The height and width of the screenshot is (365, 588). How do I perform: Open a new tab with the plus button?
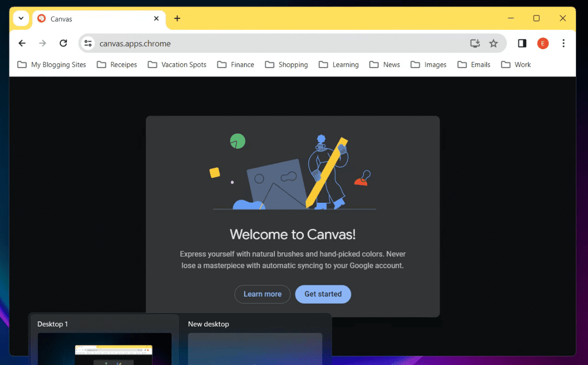pos(177,18)
